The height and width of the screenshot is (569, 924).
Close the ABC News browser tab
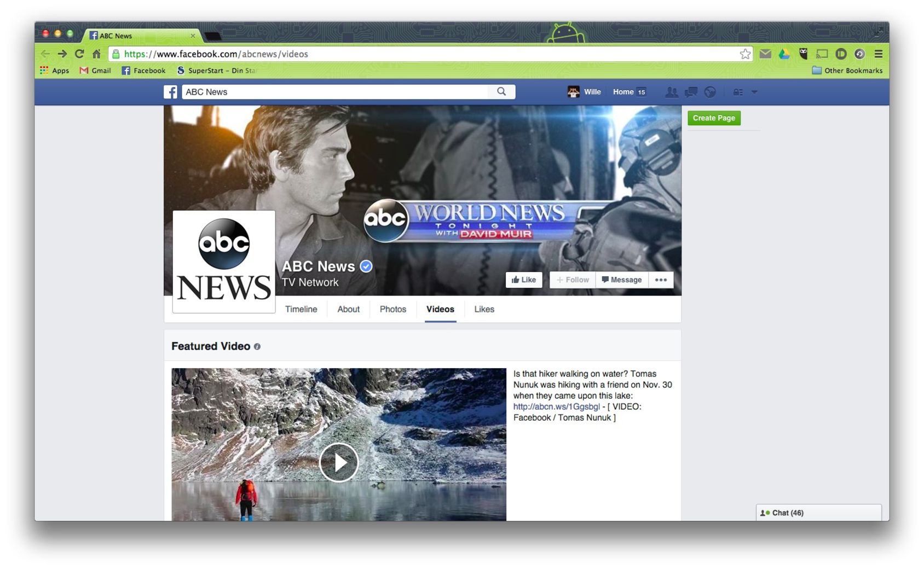tap(193, 36)
